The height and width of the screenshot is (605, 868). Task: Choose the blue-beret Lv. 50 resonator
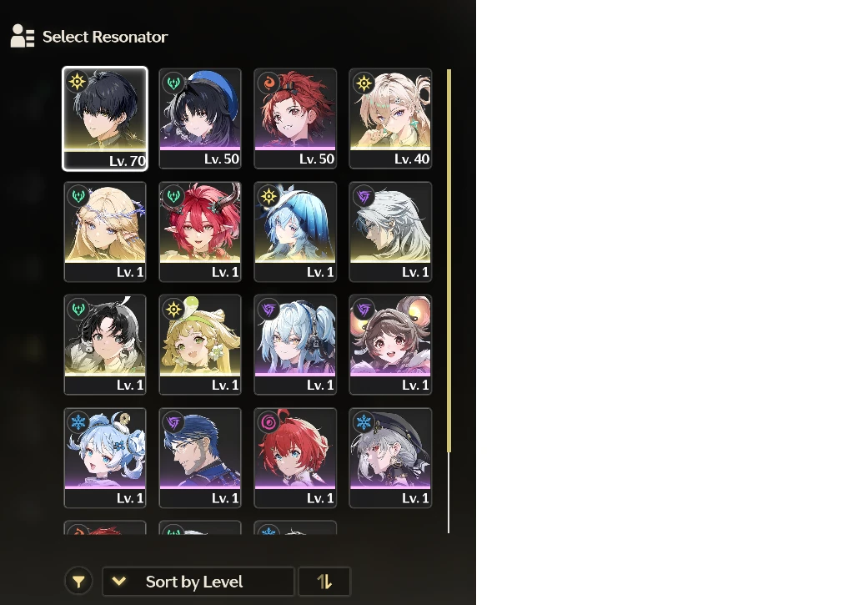200,118
